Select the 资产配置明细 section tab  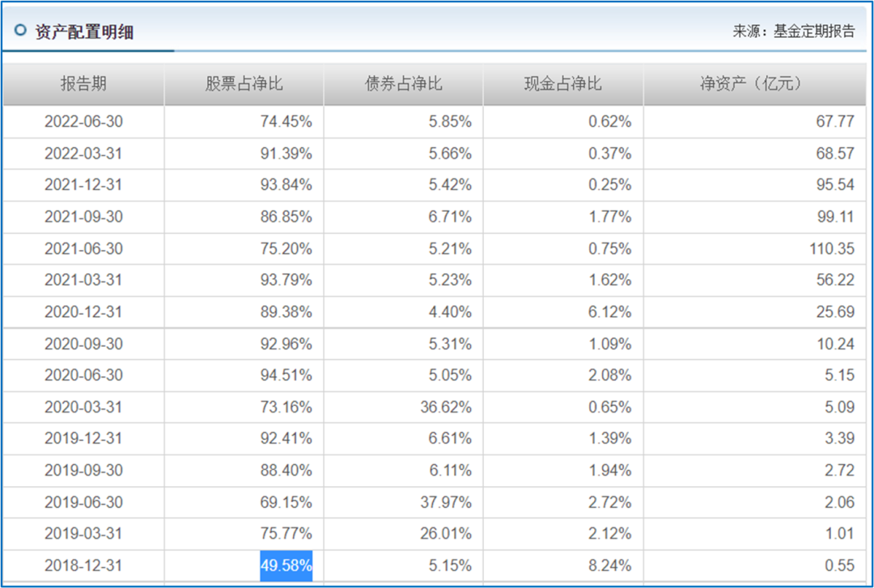[84, 32]
